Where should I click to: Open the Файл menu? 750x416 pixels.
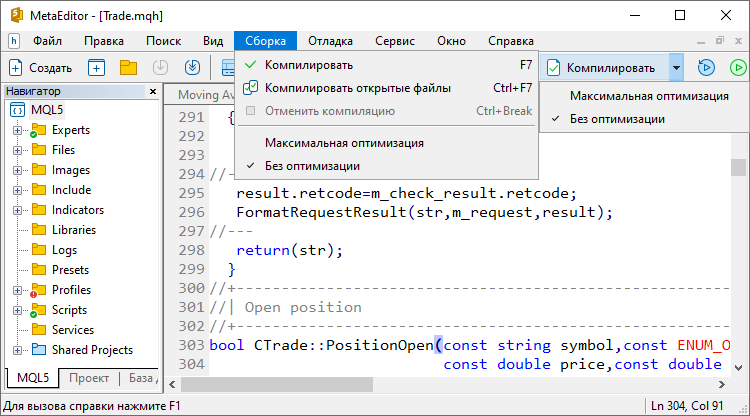click(x=47, y=41)
